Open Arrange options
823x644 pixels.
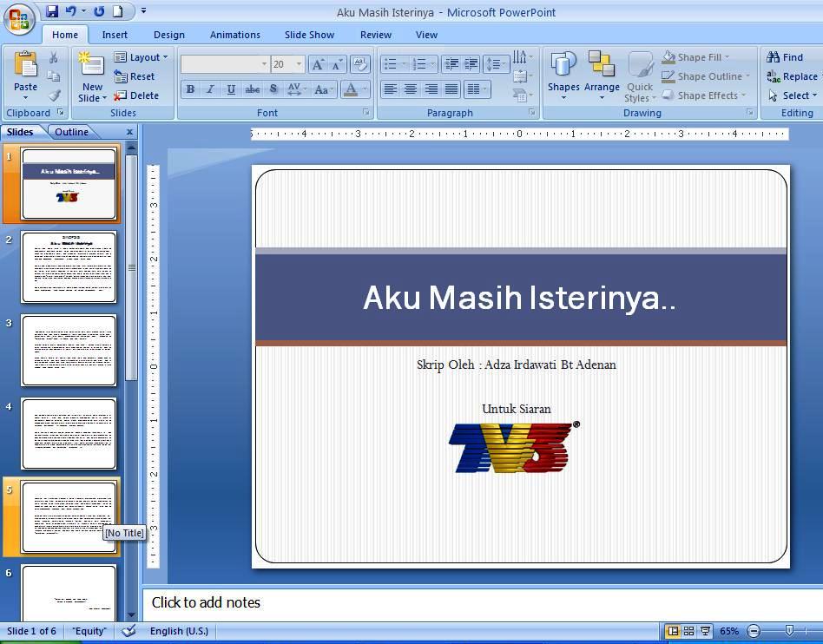[x=602, y=76]
